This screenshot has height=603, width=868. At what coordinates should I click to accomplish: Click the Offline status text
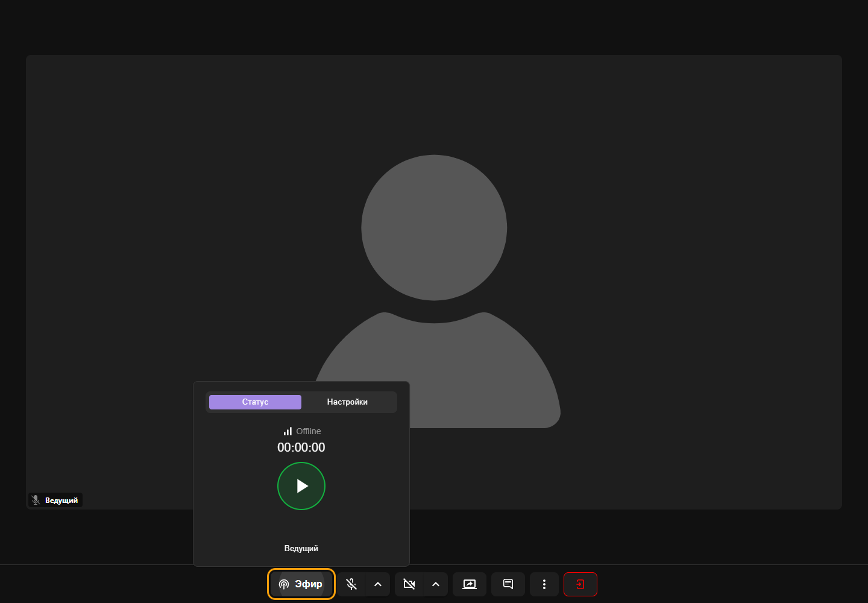tap(309, 431)
